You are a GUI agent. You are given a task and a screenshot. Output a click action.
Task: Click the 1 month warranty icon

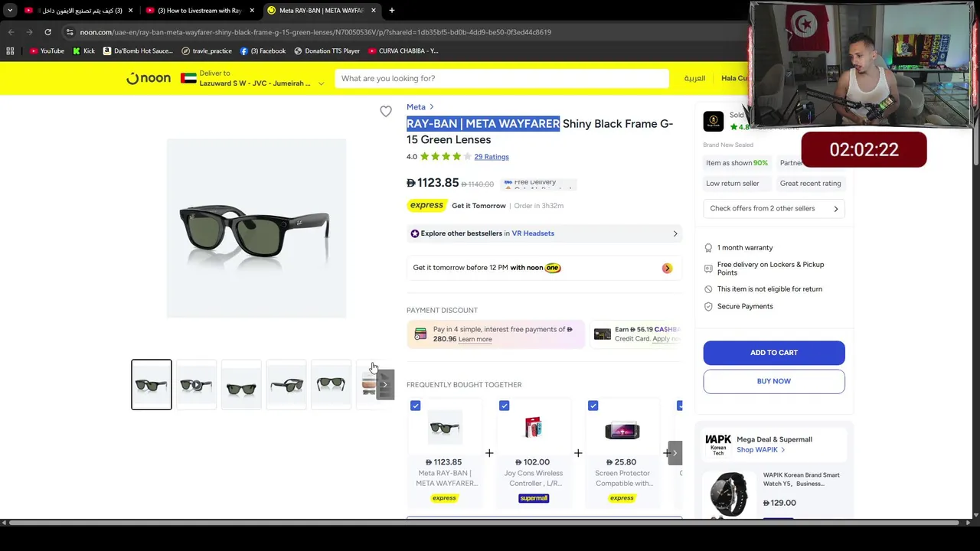tap(709, 248)
